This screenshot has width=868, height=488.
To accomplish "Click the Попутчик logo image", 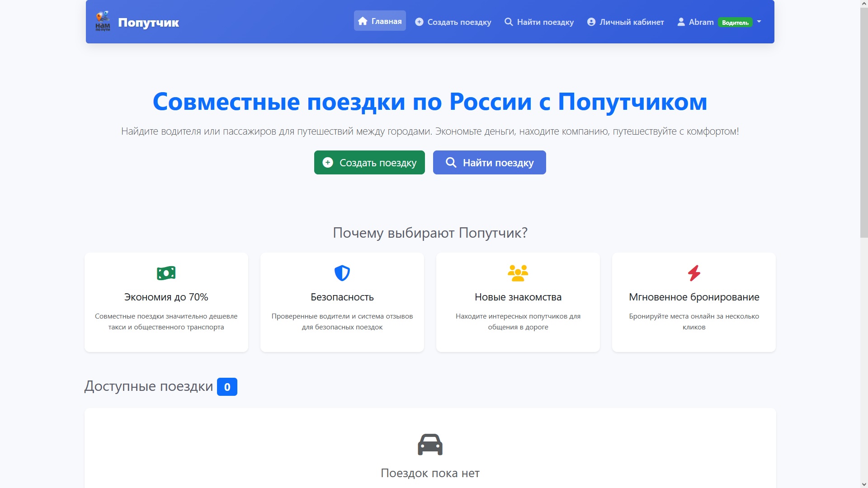I will (x=103, y=21).
